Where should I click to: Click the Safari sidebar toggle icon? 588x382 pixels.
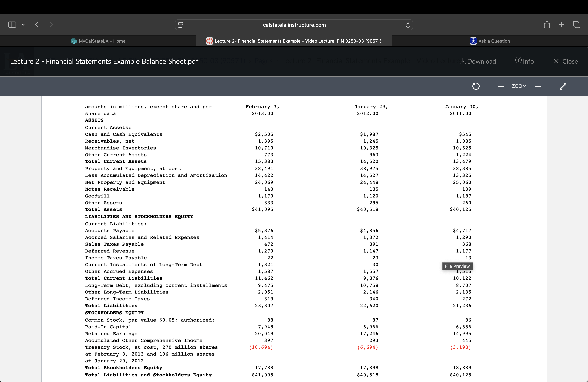pos(12,24)
